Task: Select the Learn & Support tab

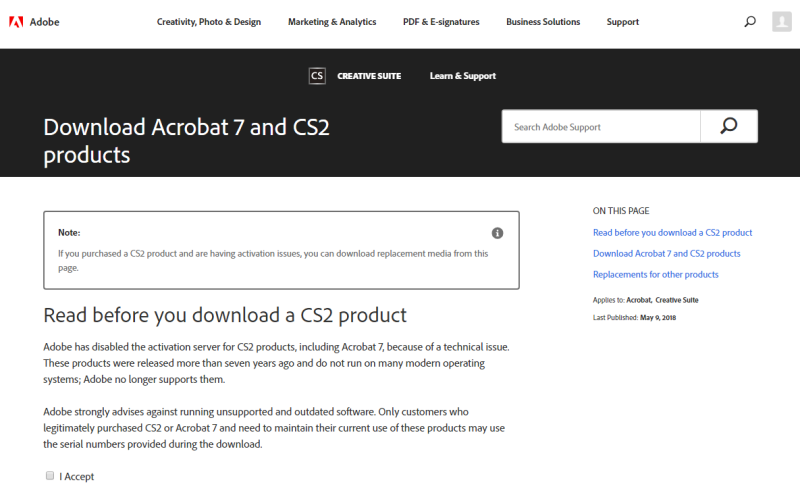Action: pyautogui.click(x=462, y=76)
